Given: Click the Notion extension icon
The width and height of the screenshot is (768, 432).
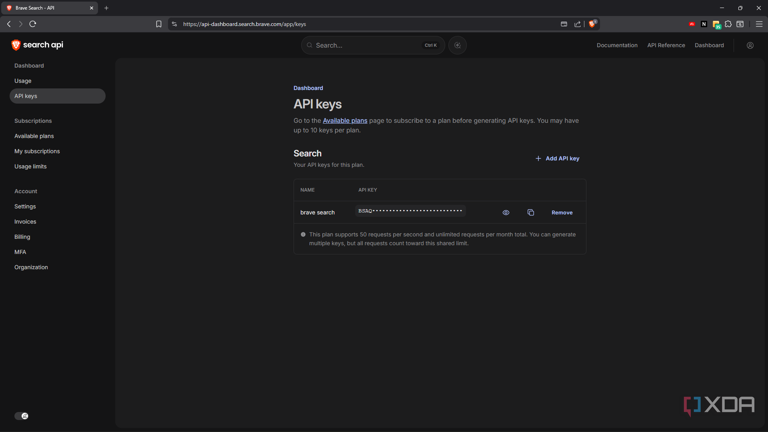Looking at the screenshot, I should 704,24.
